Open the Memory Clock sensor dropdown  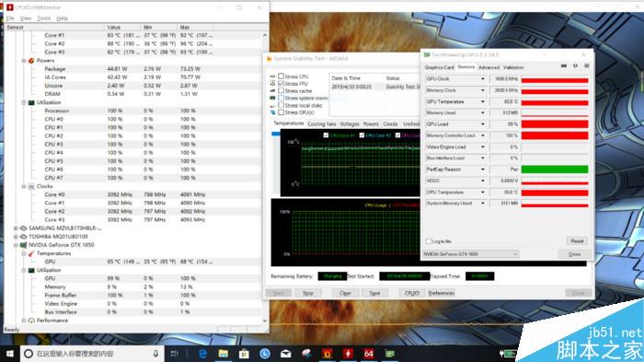pos(483,90)
